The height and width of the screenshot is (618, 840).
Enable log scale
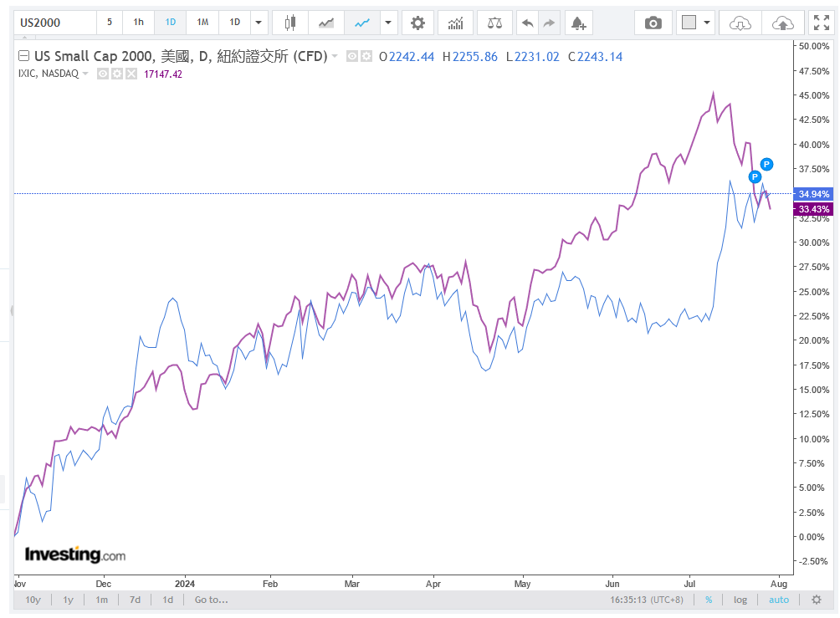point(740,600)
